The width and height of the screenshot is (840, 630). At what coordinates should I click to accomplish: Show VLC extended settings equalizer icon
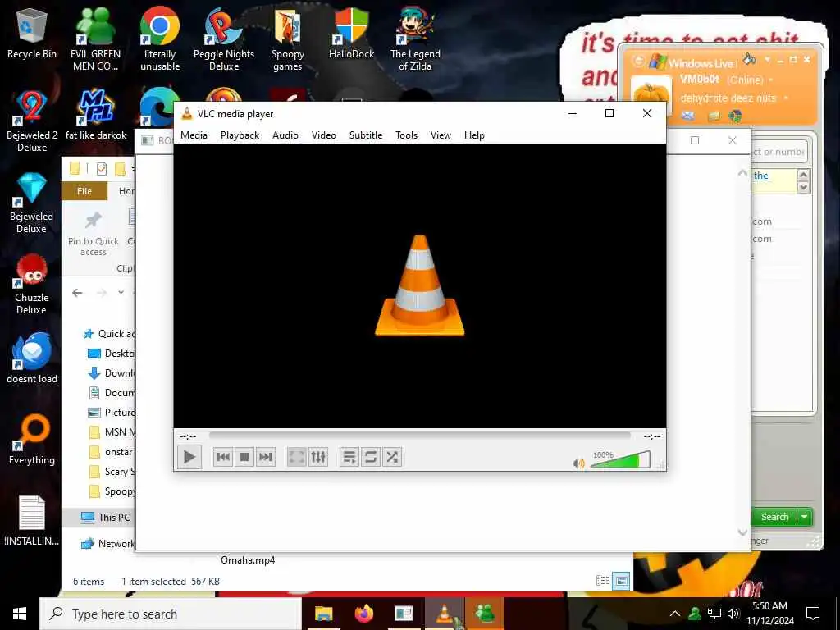coord(318,457)
